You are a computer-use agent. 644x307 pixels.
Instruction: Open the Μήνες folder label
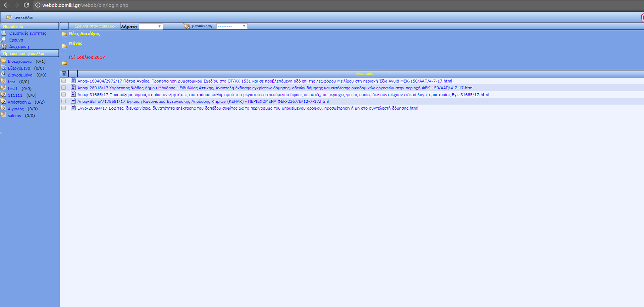click(75, 43)
